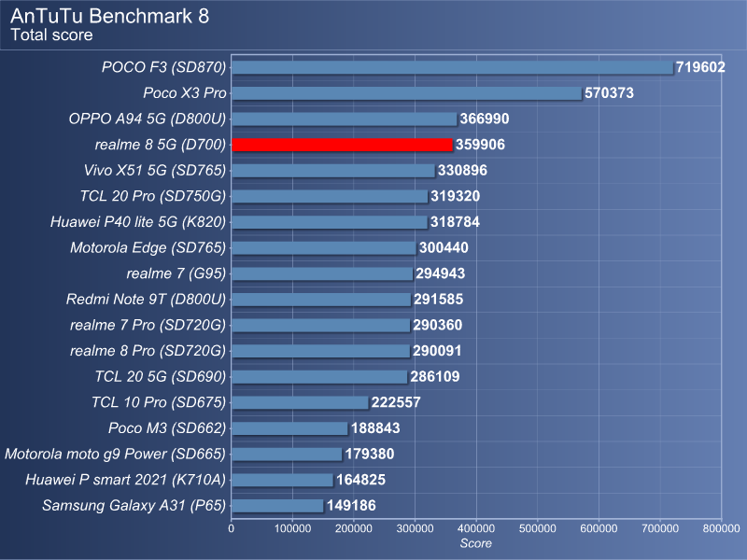Click the Samsung Galaxy A31 bar
This screenshot has height=560, width=747.
click(277, 506)
